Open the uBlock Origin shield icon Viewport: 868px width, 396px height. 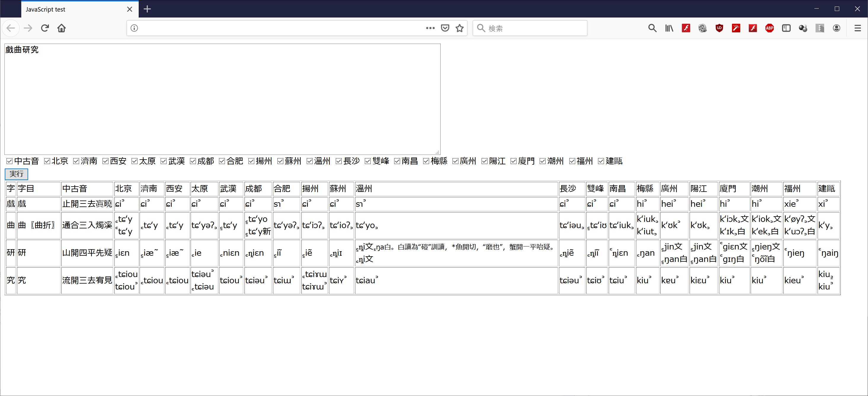[719, 28]
